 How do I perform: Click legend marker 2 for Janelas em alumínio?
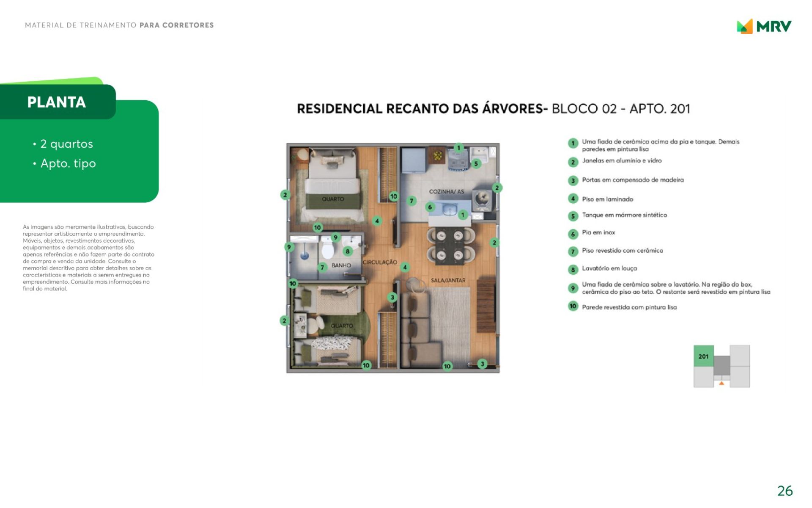click(573, 162)
